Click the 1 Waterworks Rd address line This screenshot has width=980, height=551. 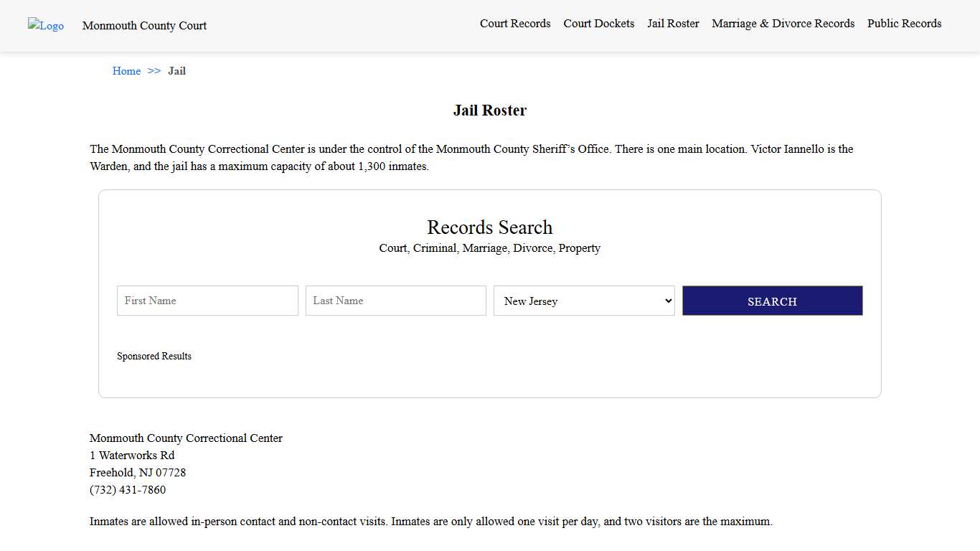pos(132,456)
